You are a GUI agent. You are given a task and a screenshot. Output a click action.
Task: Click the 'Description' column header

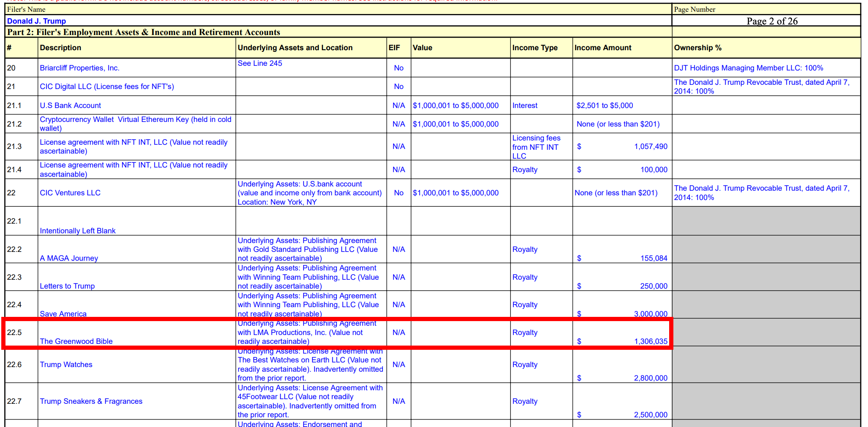[60, 48]
